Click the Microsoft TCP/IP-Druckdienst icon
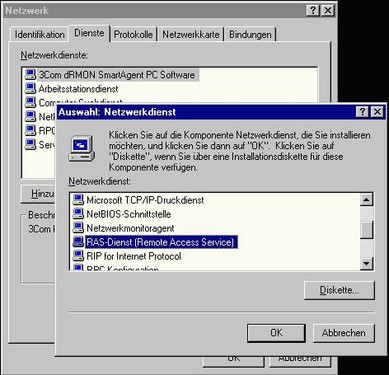 [78, 200]
